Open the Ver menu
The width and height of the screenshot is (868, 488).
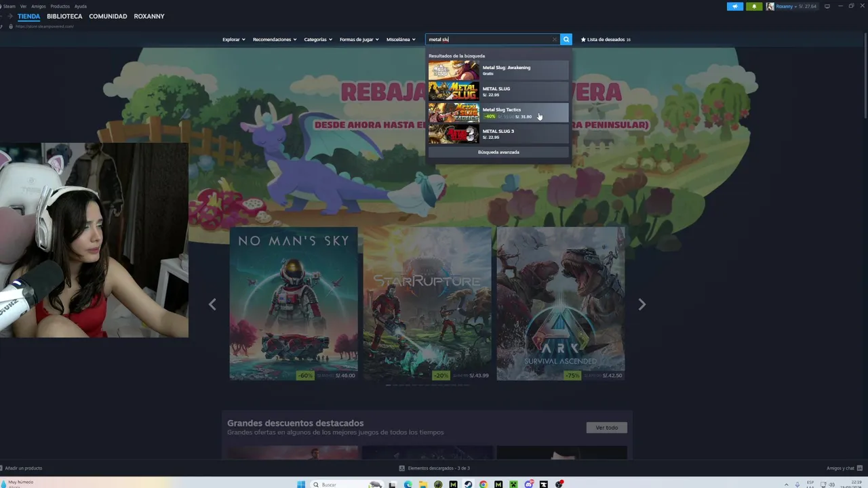point(23,6)
